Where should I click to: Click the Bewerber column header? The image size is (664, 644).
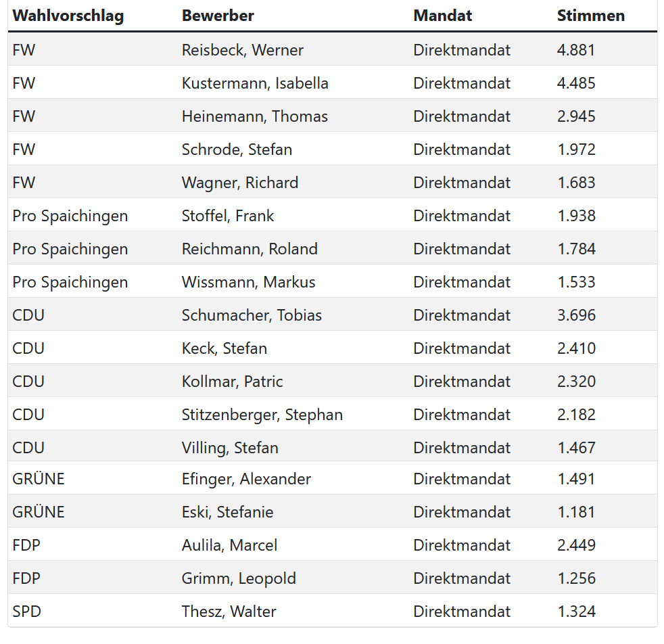(218, 16)
